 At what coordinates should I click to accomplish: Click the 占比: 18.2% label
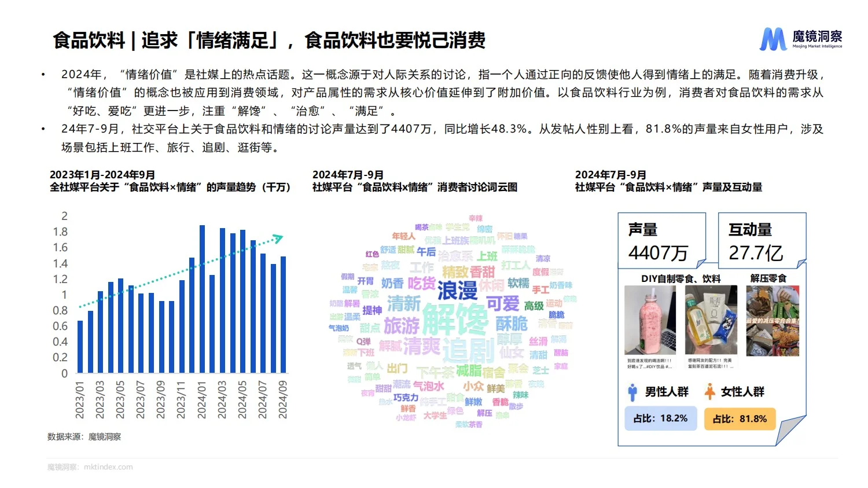pos(661,418)
